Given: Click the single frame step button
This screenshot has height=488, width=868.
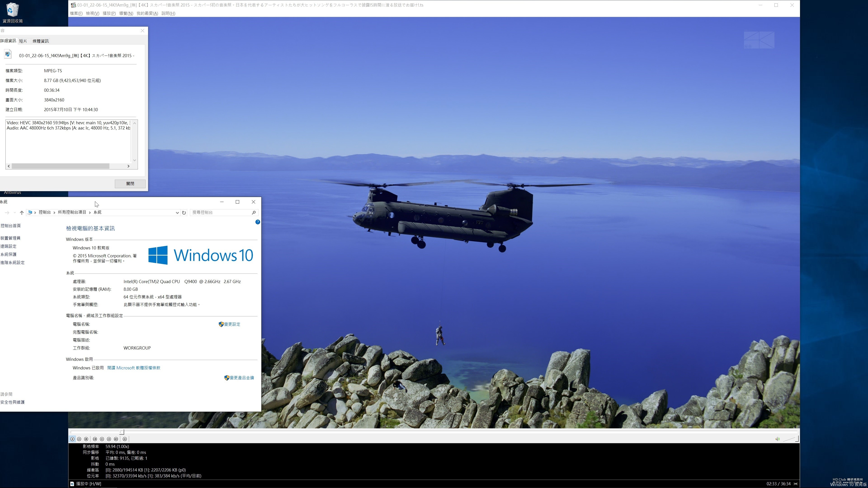Looking at the screenshot, I should coord(125,439).
